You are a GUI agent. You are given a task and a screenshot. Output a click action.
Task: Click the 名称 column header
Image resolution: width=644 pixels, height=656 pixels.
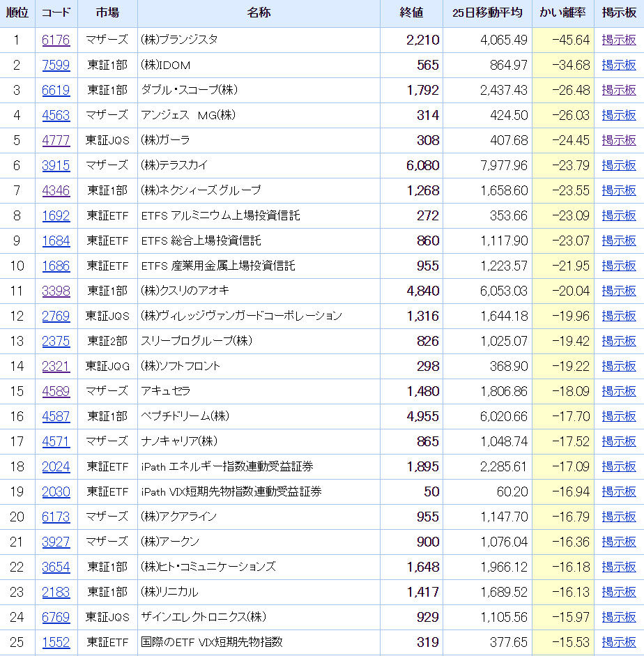coord(259,13)
